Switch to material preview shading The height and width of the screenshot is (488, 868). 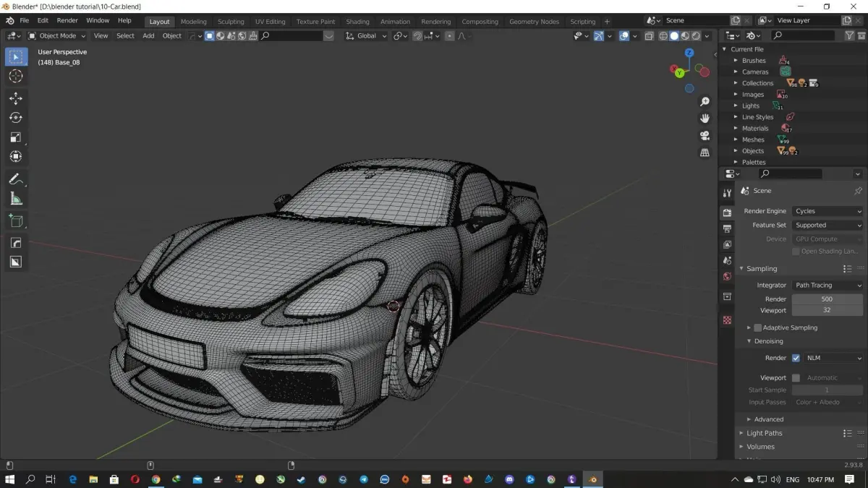click(685, 35)
